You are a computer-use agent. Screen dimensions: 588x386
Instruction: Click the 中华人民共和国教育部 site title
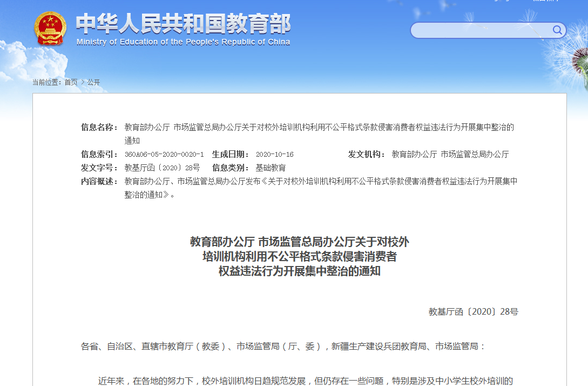(x=184, y=23)
